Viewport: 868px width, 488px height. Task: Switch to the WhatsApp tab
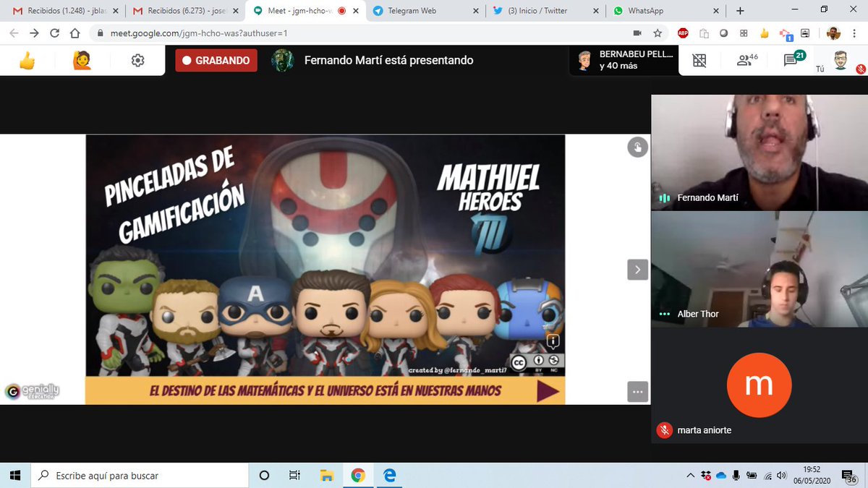[x=664, y=11]
